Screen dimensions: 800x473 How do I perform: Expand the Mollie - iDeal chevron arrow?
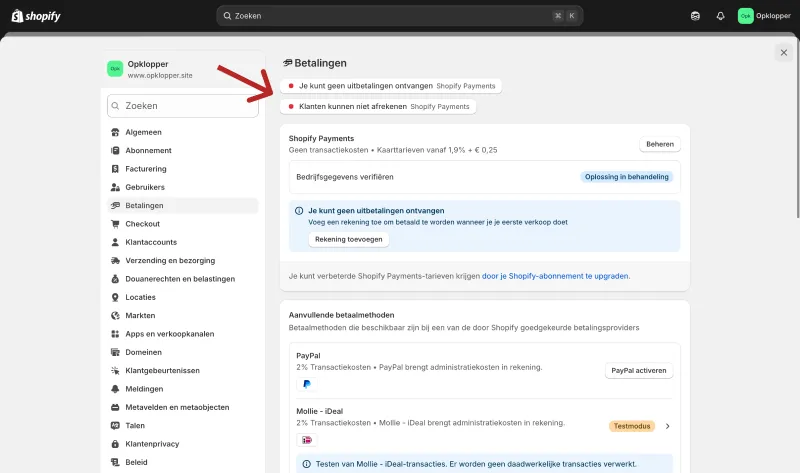tap(667, 426)
